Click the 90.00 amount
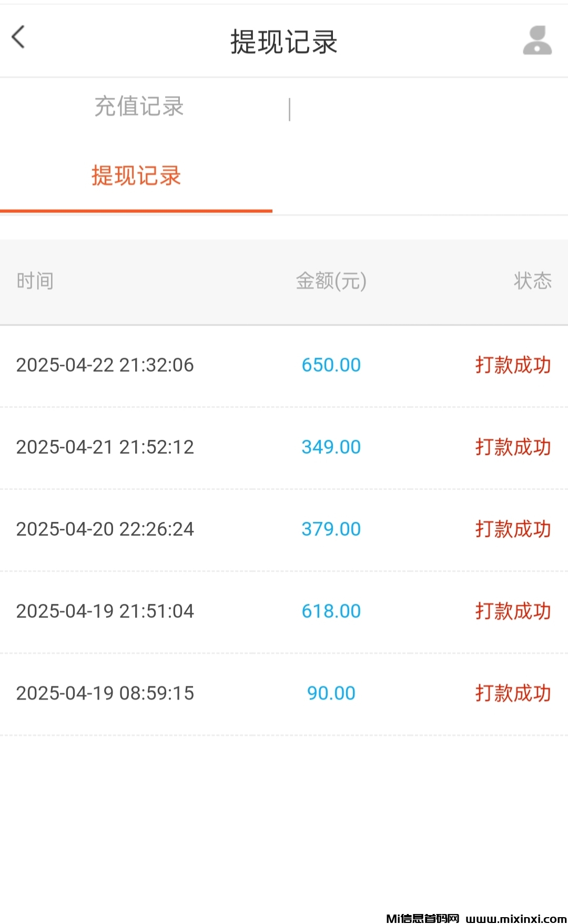Screen dimensions: 568x924 point(331,693)
